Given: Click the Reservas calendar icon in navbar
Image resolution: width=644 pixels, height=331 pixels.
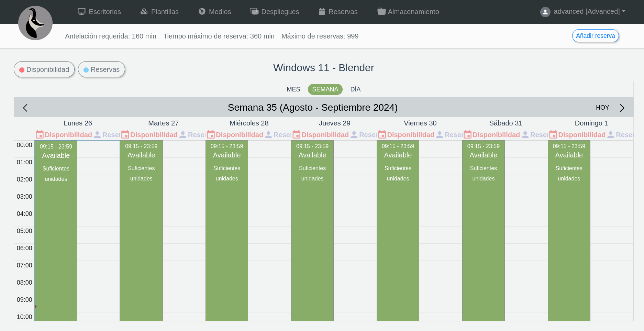Looking at the screenshot, I should (x=322, y=12).
